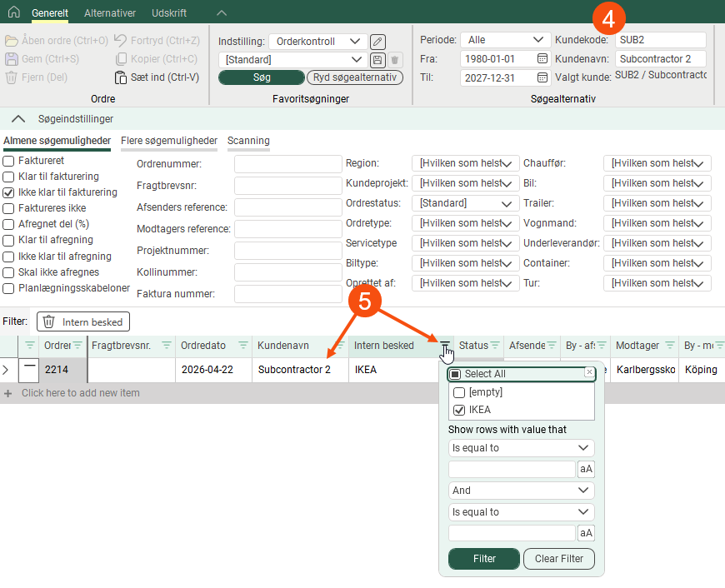Viewport: 725px width, 588px height.
Task: Open the calendar picker for the Fra date
Action: click(542, 59)
